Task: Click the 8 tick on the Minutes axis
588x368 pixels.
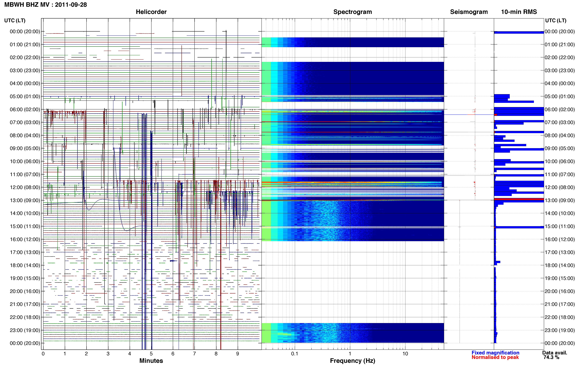Action: click(x=216, y=354)
